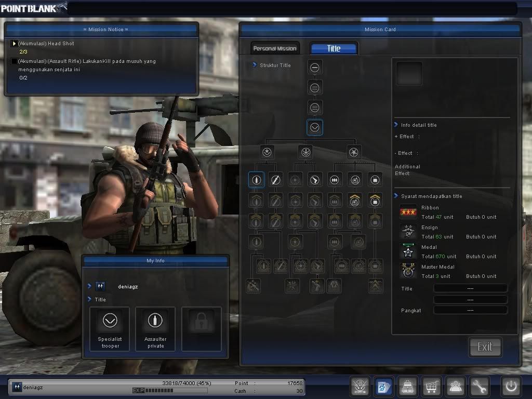Click the Cash value 30

pos(299,391)
